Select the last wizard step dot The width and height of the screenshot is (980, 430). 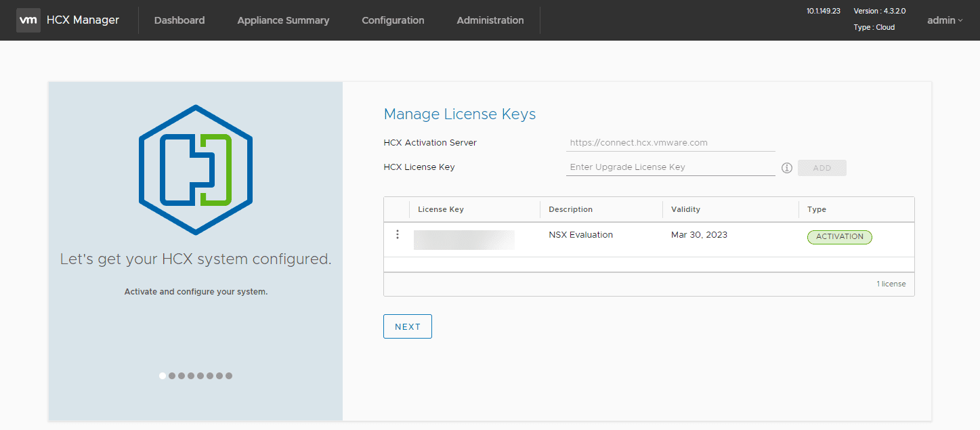pyautogui.click(x=229, y=376)
